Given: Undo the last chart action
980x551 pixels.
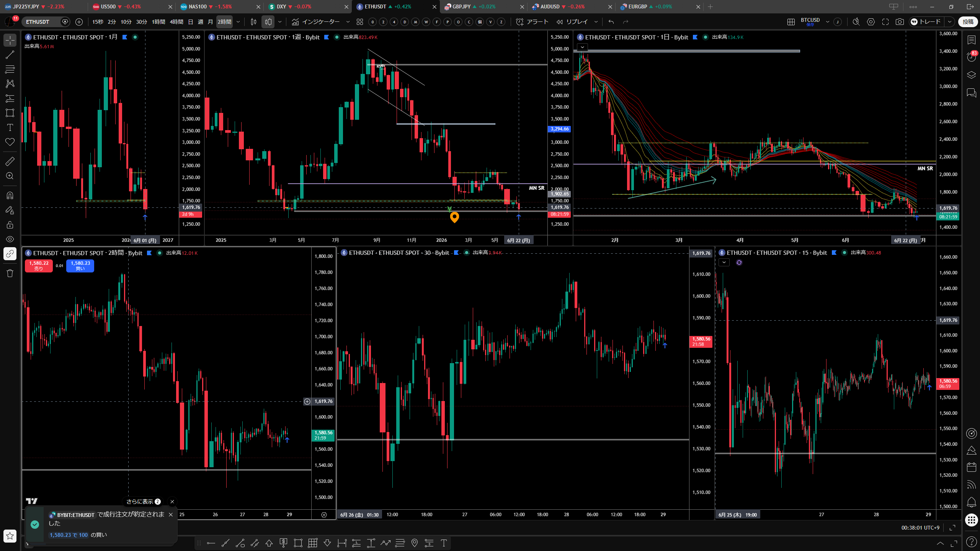Looking at the screenshot, I should coord(611,22).
